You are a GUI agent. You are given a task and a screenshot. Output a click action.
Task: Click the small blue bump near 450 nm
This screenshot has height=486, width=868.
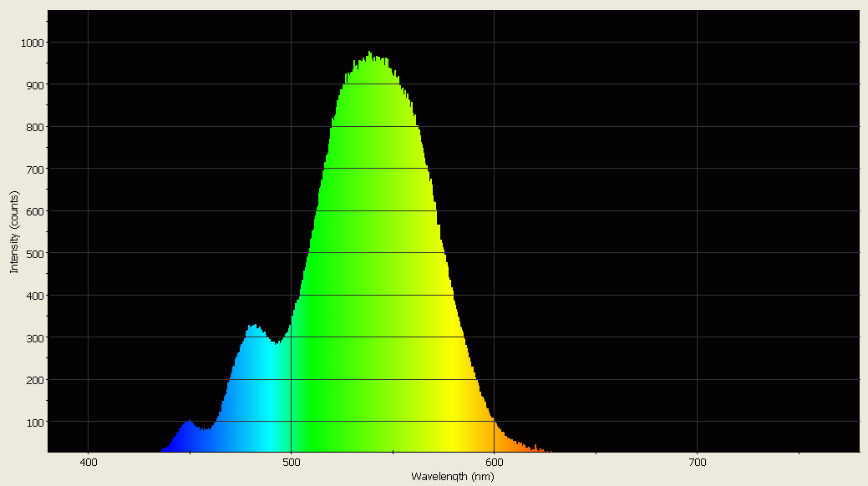pos(190,426)
